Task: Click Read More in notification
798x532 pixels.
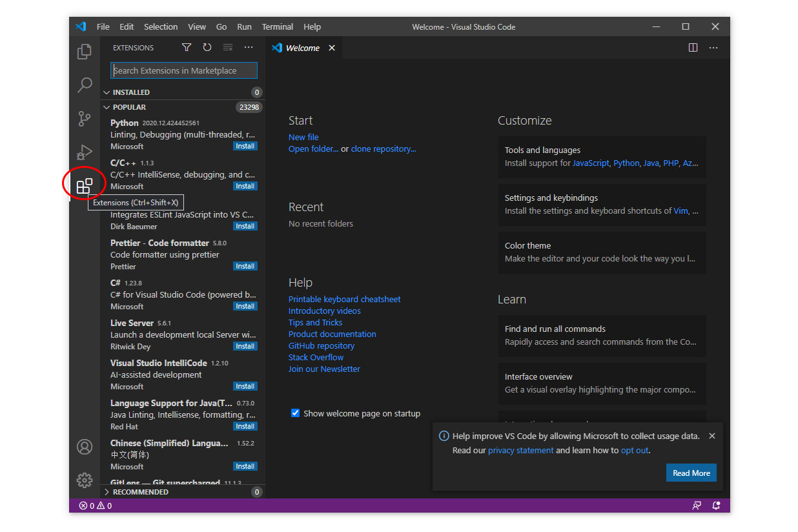Action: click(691, 473)
